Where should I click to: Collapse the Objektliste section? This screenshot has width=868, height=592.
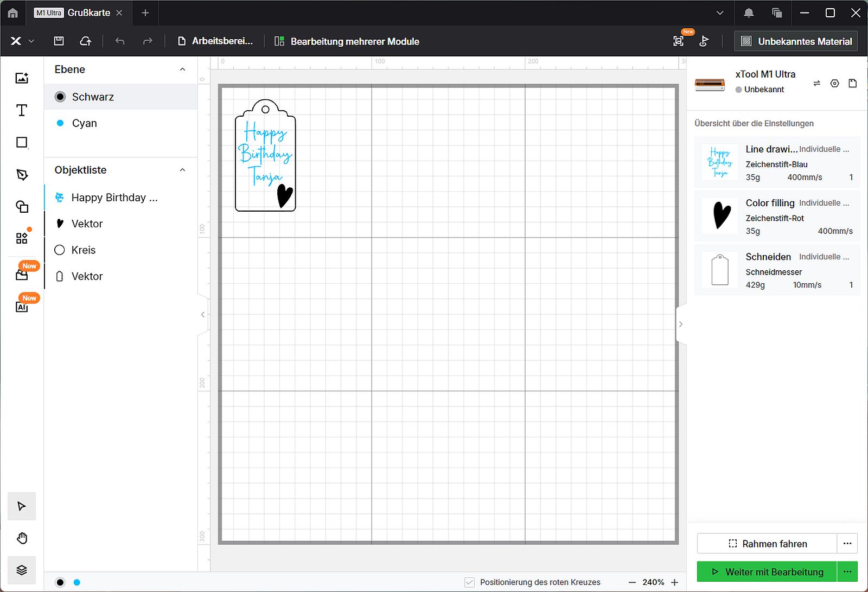click(x=182, y=170)
